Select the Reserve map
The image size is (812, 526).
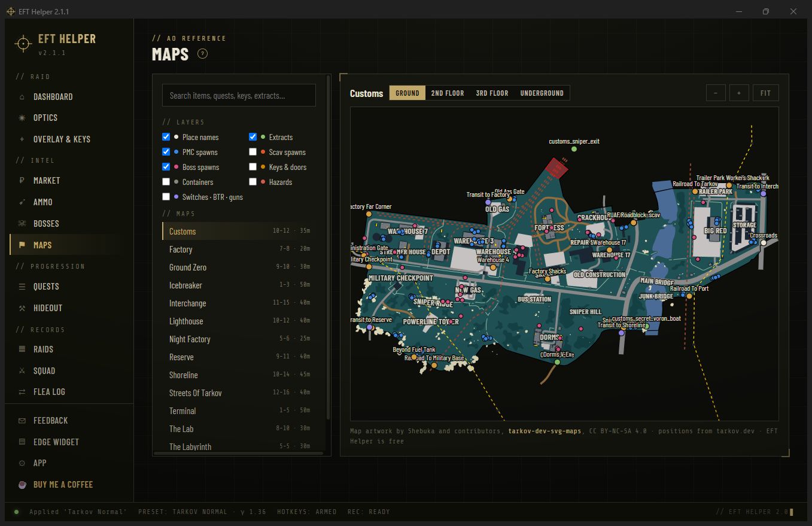click(x=240, y=357)
